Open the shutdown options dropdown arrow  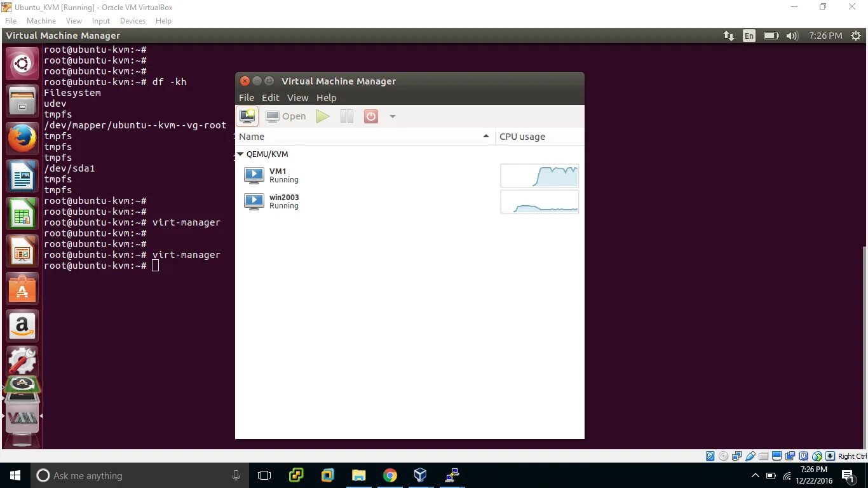(x=393, y=116)
